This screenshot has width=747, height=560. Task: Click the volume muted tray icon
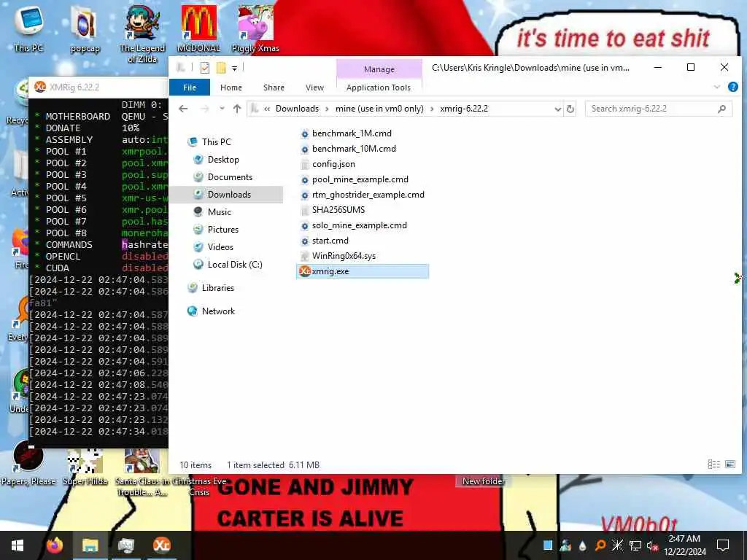pos(652,545)
